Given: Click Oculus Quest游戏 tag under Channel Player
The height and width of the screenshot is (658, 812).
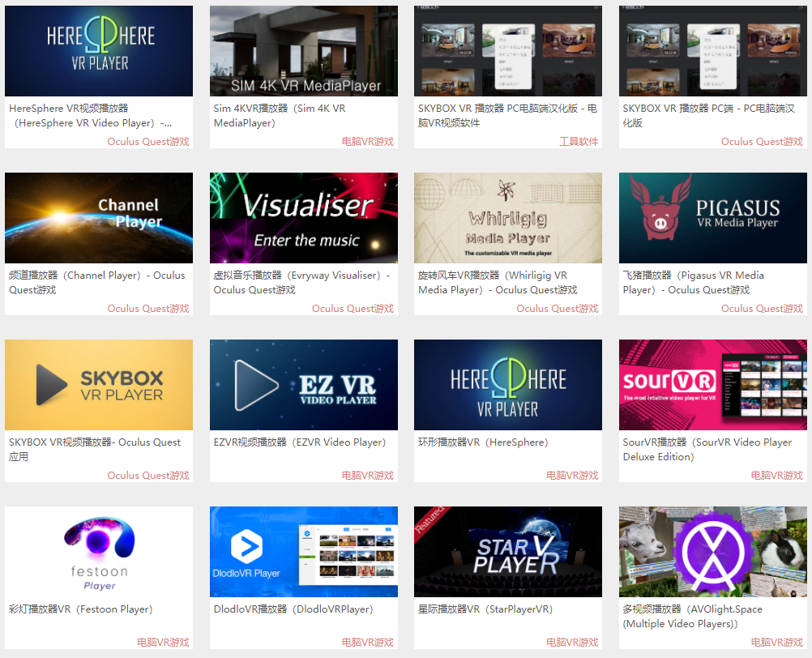Looking at the screenshot, I should coord(148,309).
